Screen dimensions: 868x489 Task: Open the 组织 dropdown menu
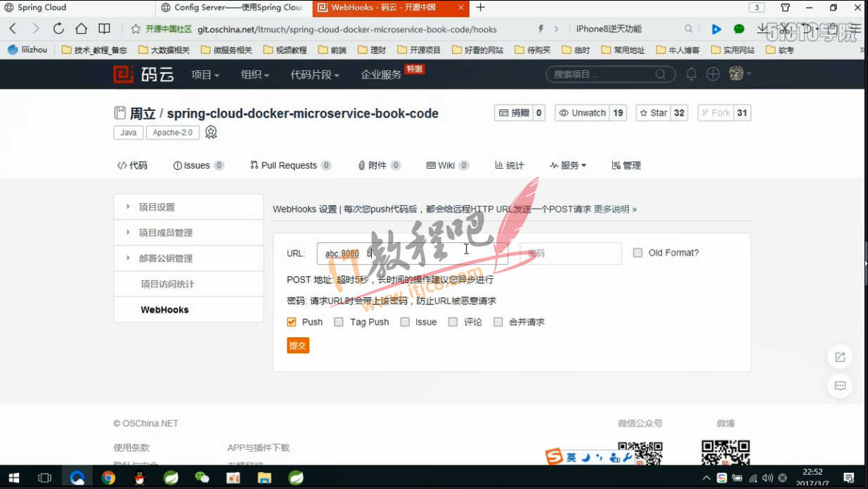pos(254,74)
